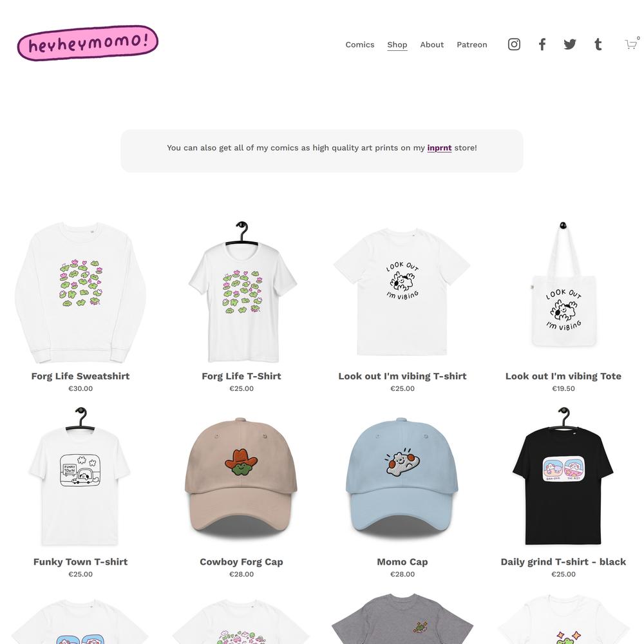Click the heyheymomo! logo
The width and height of the screenshot is (644, 644).
pyautogui.click(x=88, y=44)
